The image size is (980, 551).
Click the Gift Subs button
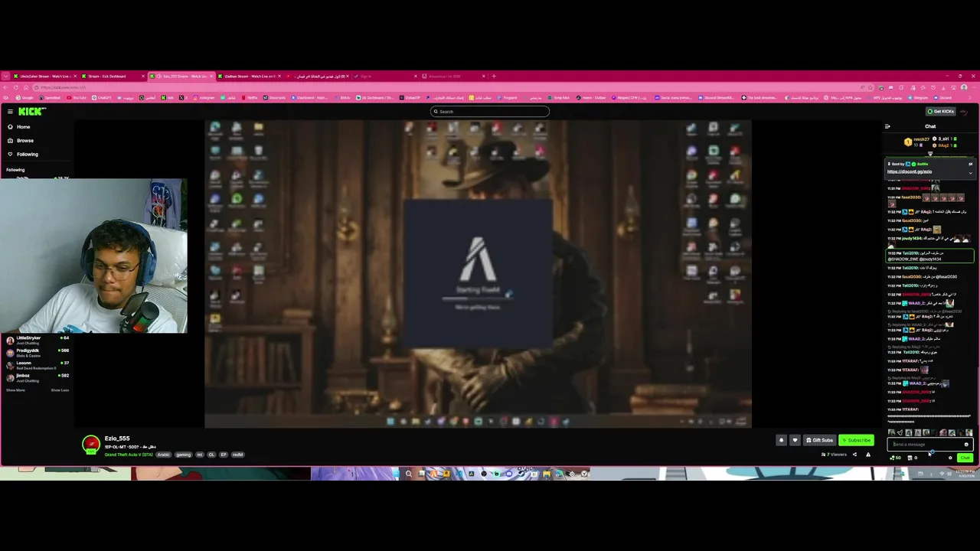pos(820,440)
